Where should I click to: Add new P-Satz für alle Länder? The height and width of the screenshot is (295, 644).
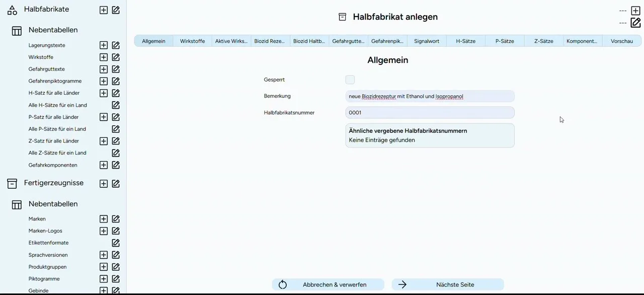pos(104,117)
